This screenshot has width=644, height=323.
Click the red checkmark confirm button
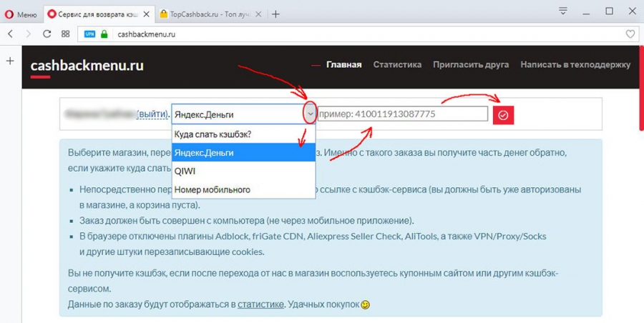[503, 115]
